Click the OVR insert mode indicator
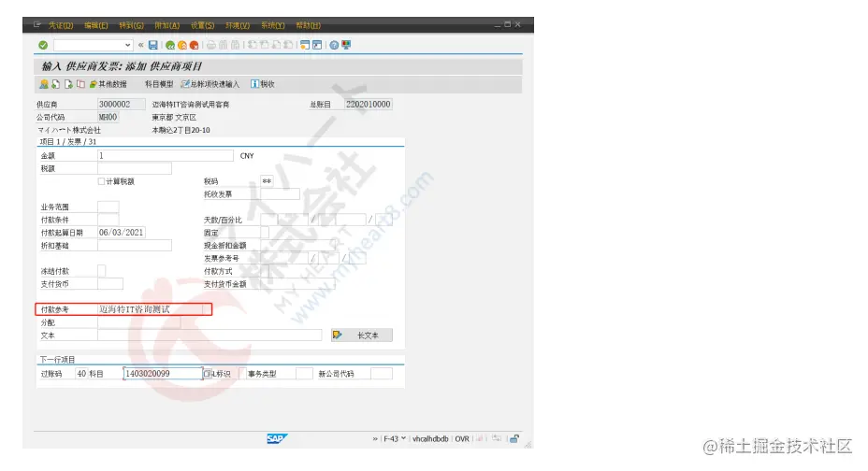The width and height of the screenshot is (868, 471). coord(462,439)
